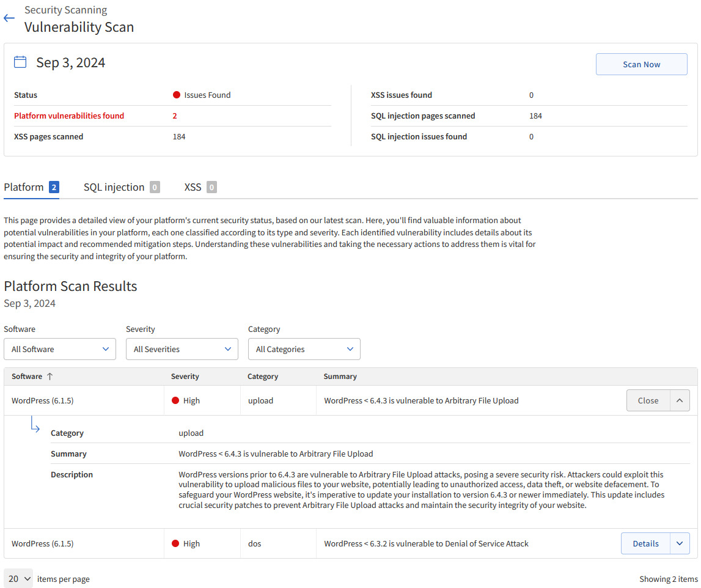Click Details for the dos vulnerability

pyautogui.click(x=645, y=543)
